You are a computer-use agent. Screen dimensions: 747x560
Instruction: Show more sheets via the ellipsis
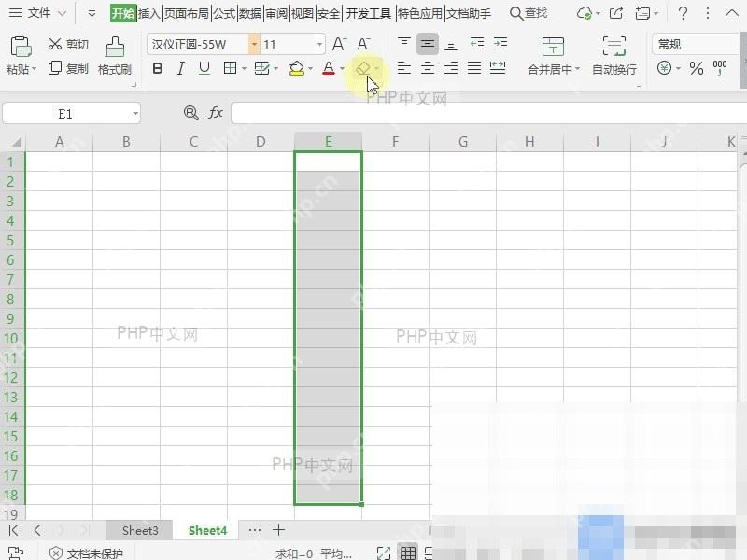pyautogui.click(x=255, y=530)
